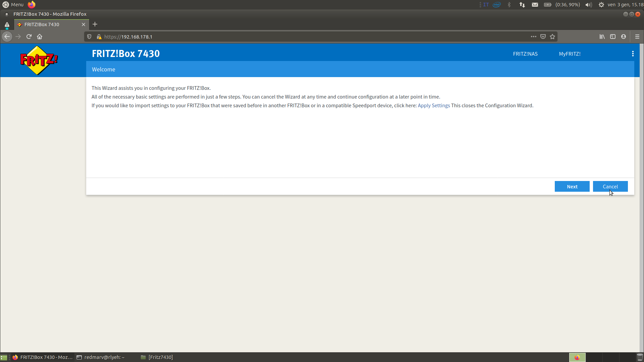Close the FRITZ!Box 7430 tab
This screenshot has height=362, width=644.
84,24
